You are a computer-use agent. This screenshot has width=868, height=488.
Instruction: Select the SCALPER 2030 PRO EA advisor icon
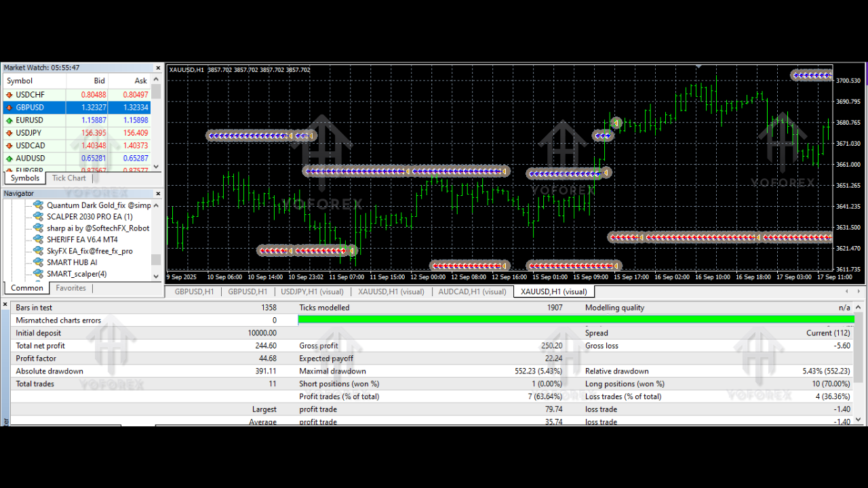(x=39, y=217)
